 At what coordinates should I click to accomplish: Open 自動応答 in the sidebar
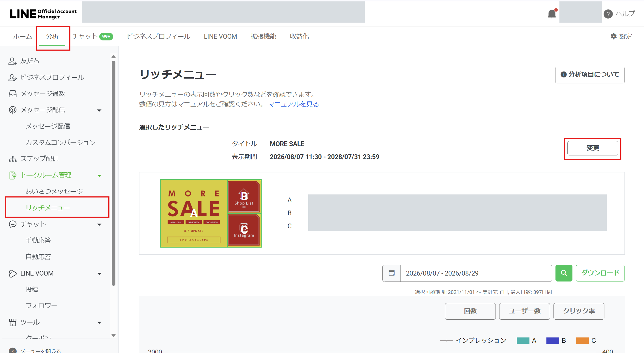(38, 257)
